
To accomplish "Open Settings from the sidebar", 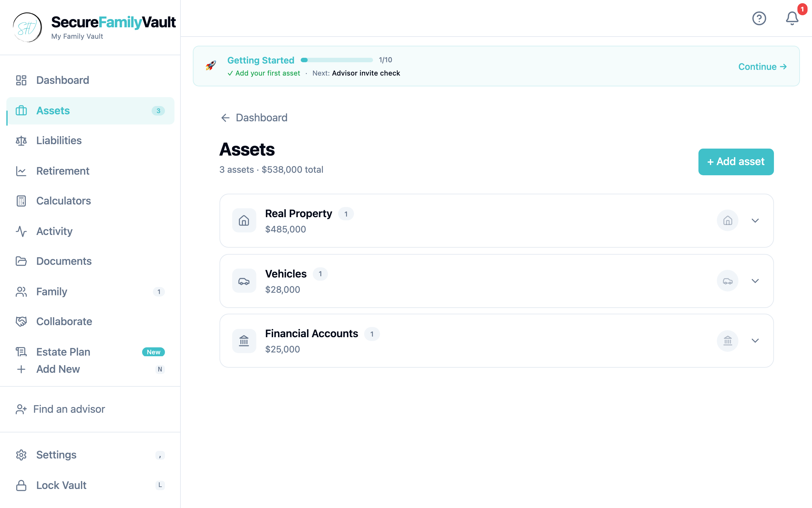I will (x=90, y=455).
